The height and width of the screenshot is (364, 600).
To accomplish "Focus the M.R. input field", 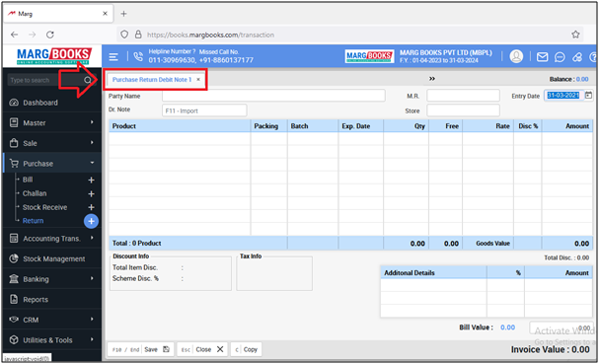I will coord(463,96).
